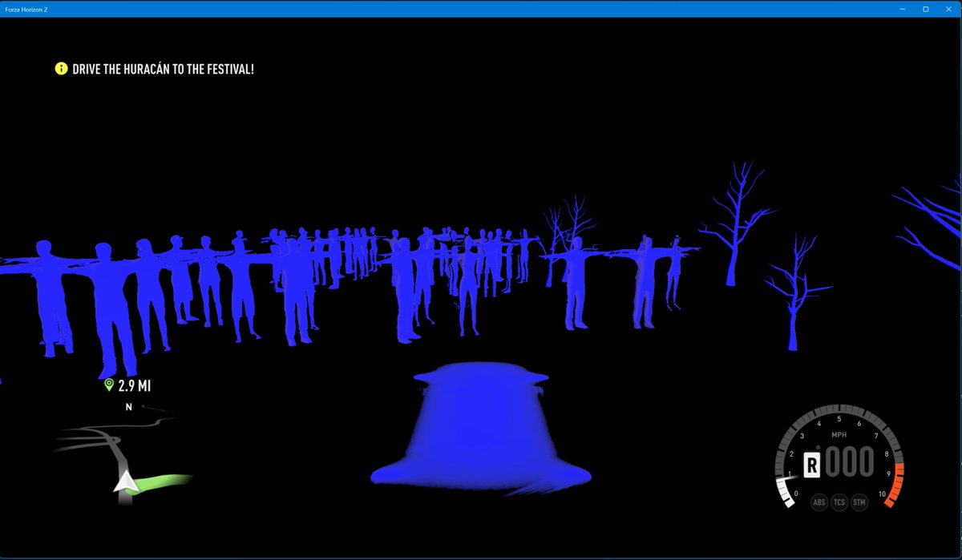Click the R gear indicator
The image size is (962, 560).
click(813, 464)
